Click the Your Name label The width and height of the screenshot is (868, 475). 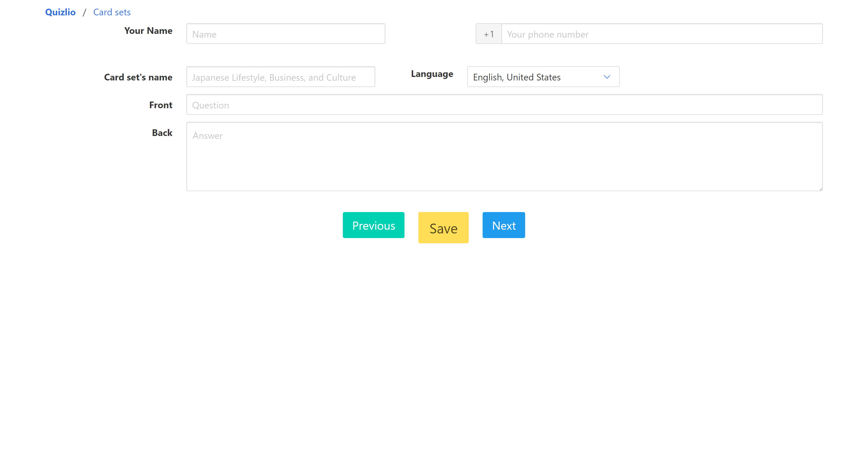148,31
